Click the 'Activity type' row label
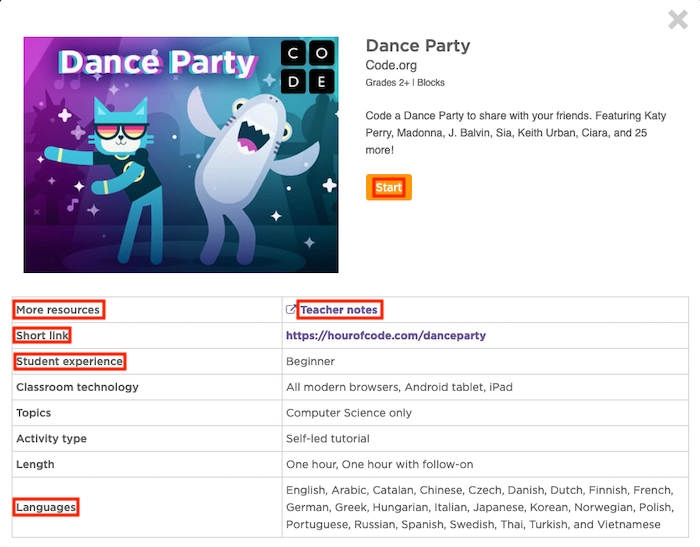The height and width of the screenshot is (547, 700). (x=51, y=438)
